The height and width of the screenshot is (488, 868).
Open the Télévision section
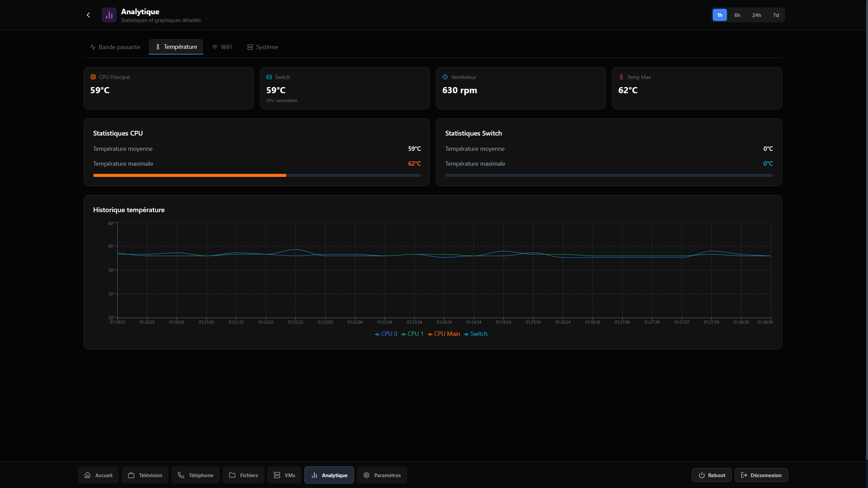[x=145, y=475]
